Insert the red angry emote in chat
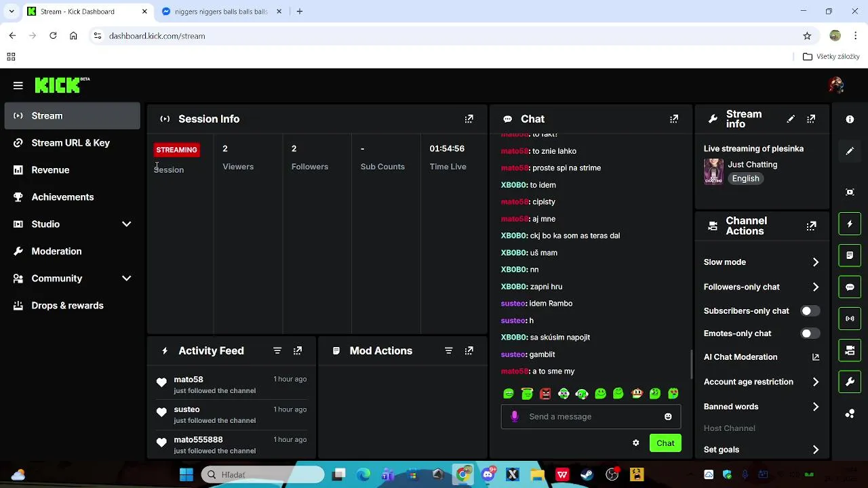The height and width of the screenshot is (488, 868). pos(545,393)
